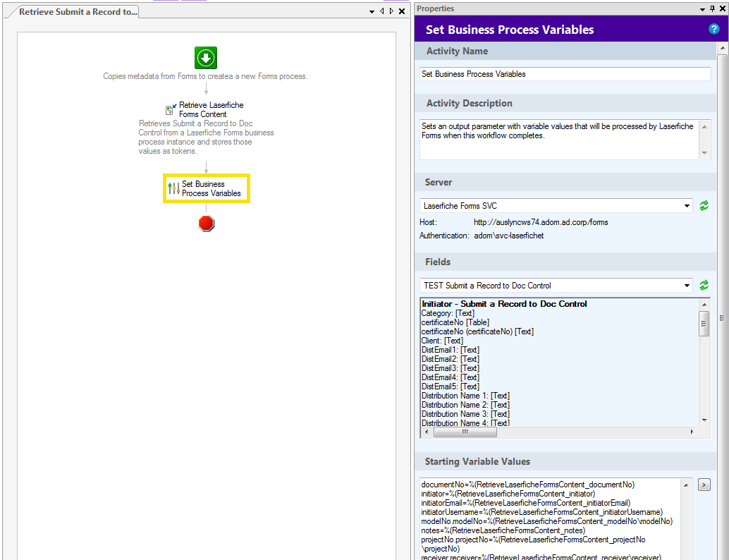
Task: Click the green workflow start icon
Action: [x=206, y=58]
